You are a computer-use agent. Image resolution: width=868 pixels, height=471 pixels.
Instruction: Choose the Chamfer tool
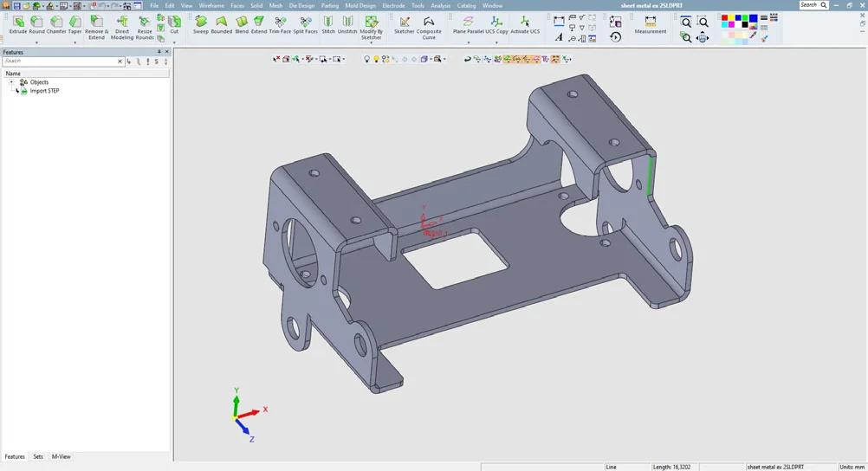tap(56, 25)
